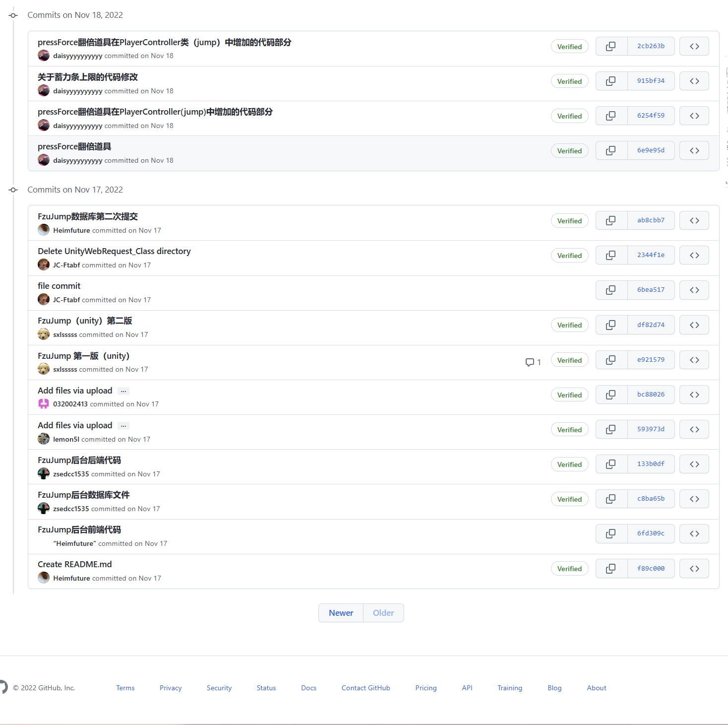
Task: Copy full SHA for commit ab8cbb7
Action: 611,220
